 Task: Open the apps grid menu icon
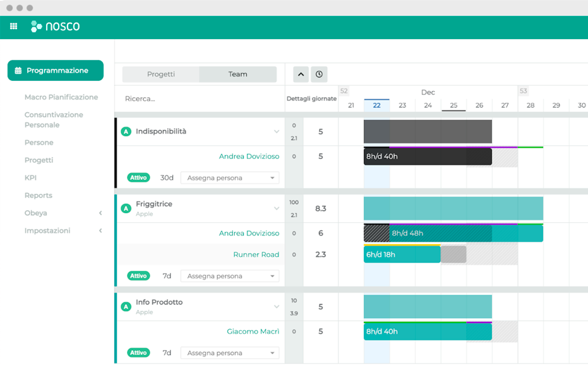pos(13,27)
